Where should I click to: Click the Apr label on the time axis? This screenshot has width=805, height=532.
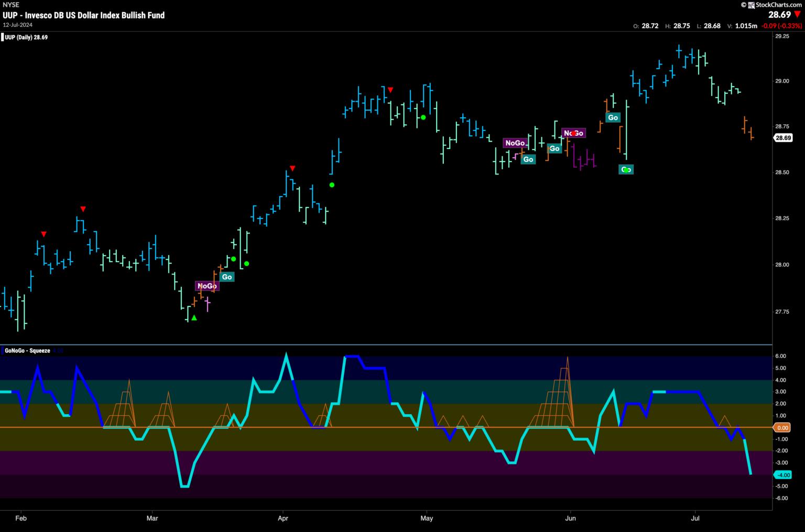pyautogui.click(x=283, y=518)
